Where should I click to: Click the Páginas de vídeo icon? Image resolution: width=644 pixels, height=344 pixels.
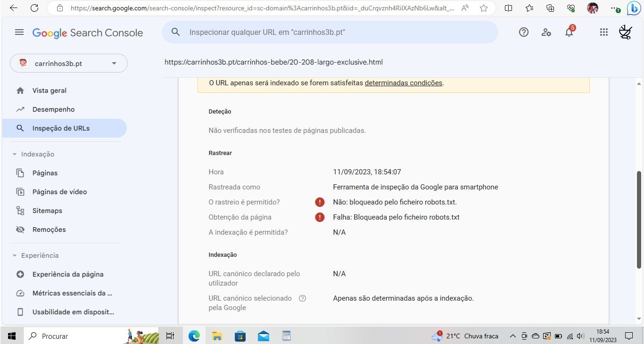(20, 192)
